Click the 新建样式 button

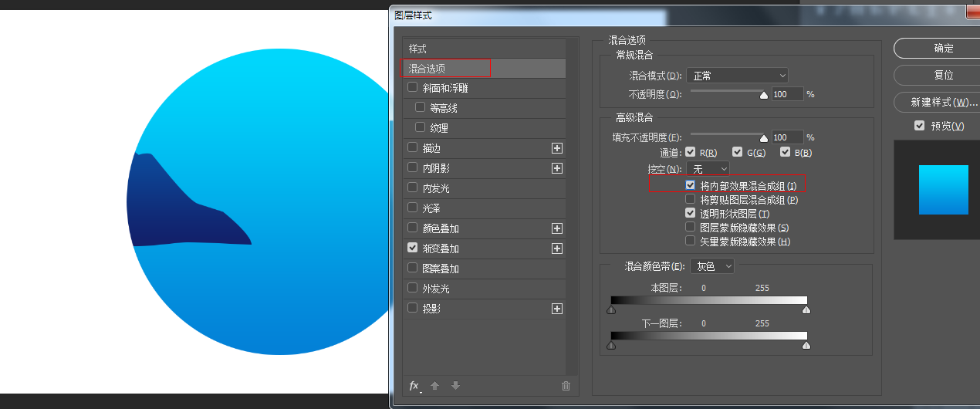click(939, 103)
